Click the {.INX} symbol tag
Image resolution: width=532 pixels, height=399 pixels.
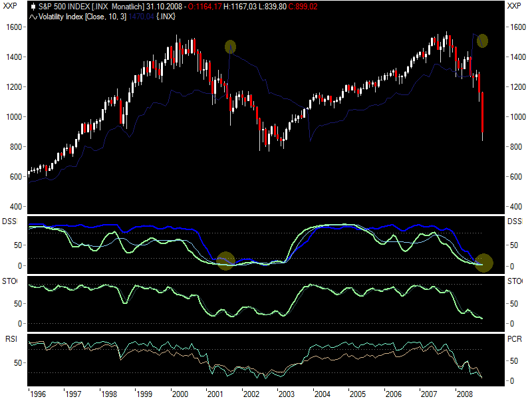[x=166, y=17]
